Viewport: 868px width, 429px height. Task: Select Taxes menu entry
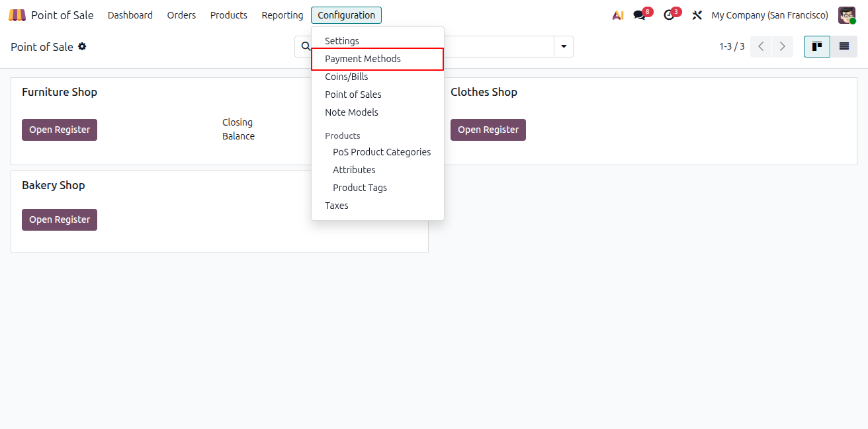pos(378,206)
